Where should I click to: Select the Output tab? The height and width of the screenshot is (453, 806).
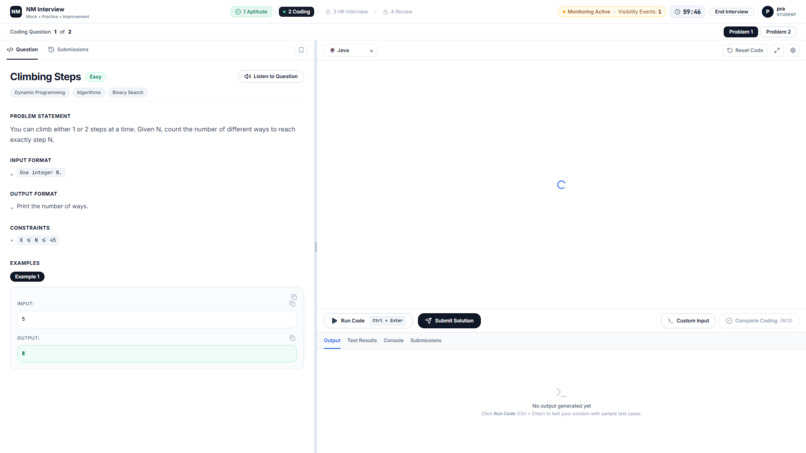click(x=332, y=340)
